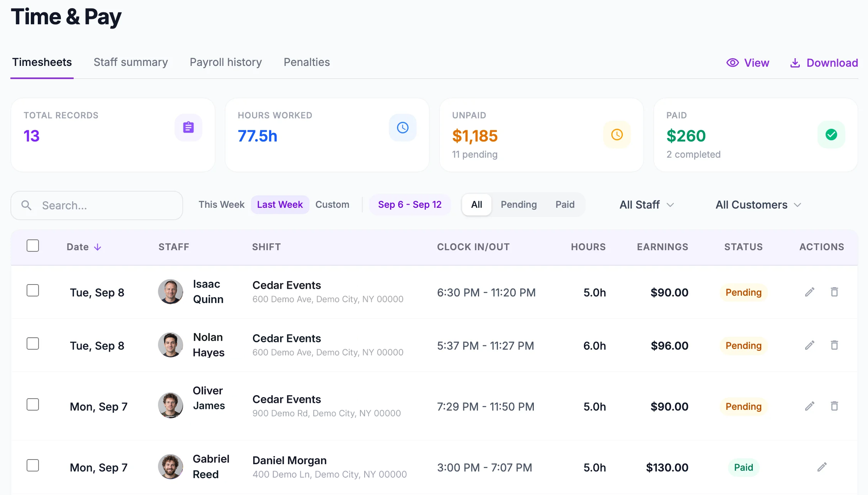Click the Paid badge in Gabriel Reed's row
This screenshot has width=868, height=495.
pyautogui.click(x=744, y=467)
